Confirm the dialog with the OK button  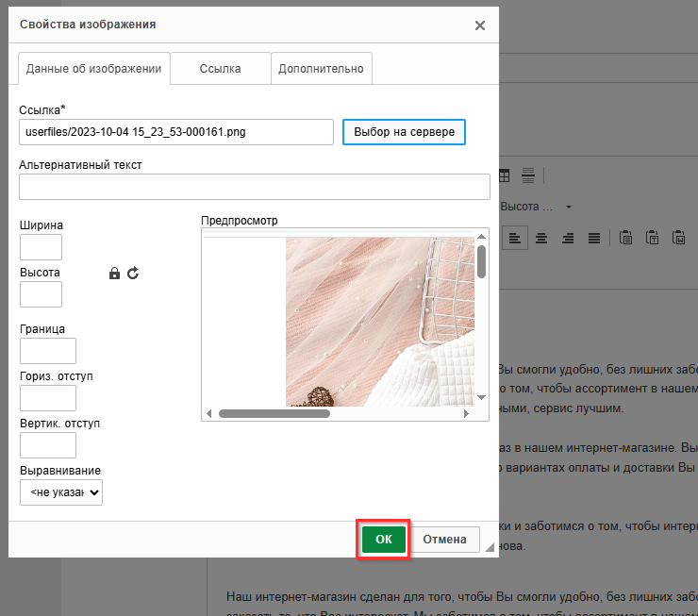384,540
